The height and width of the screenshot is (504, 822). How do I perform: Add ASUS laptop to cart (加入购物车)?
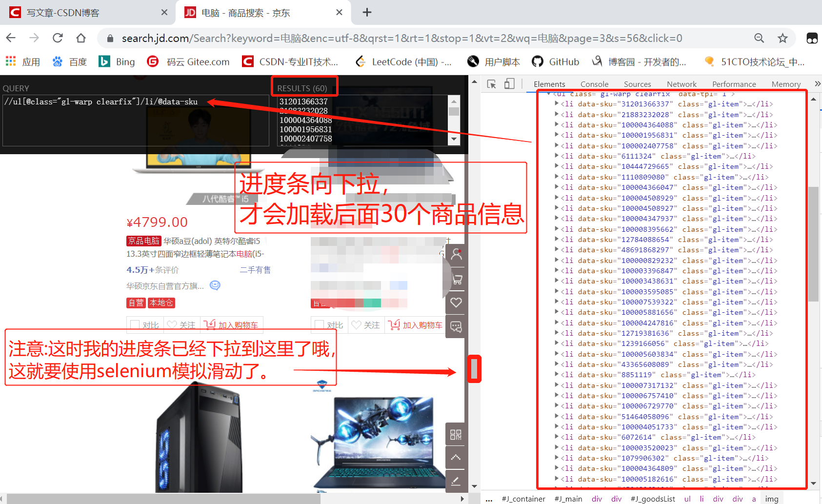pyautogui.click(x=231, y=325)
